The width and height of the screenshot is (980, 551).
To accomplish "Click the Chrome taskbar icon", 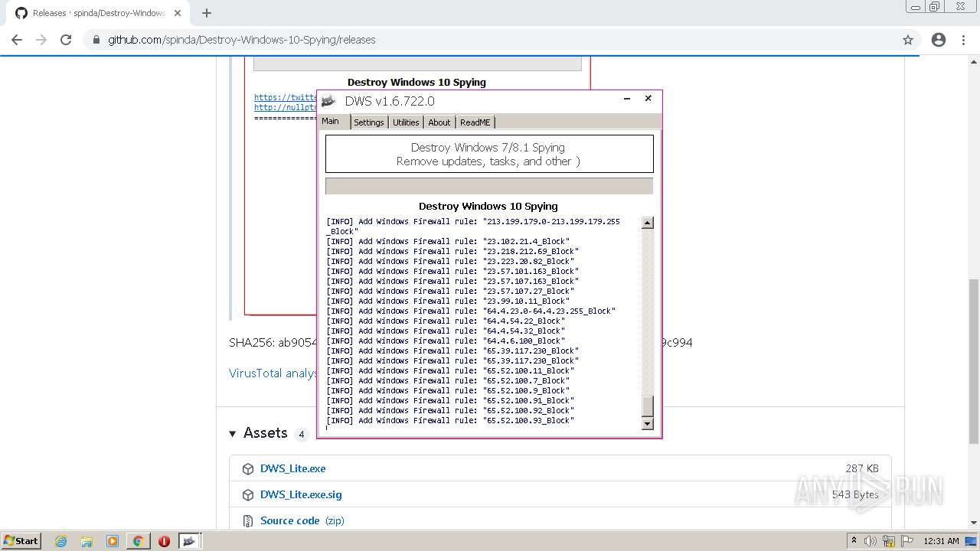I will (x=138, y=541).
